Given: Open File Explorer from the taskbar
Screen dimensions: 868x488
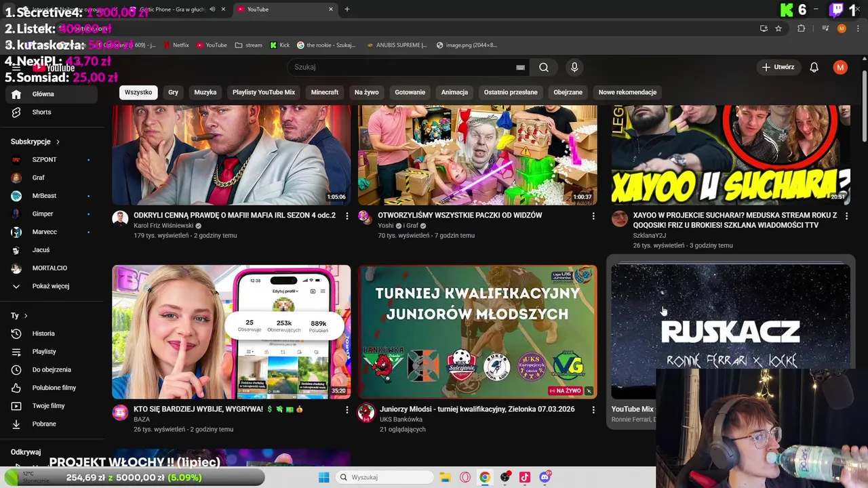Looking at the screenshot, I should pos(445,477).
